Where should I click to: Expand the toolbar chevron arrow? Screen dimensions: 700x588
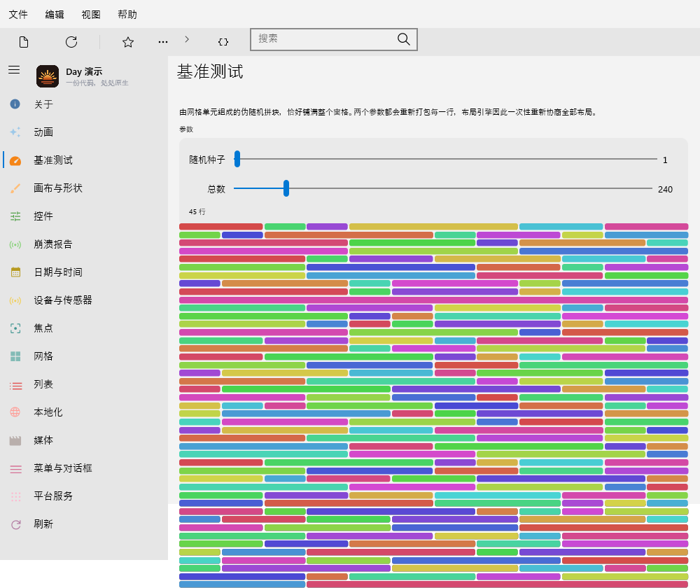(187, 39)
